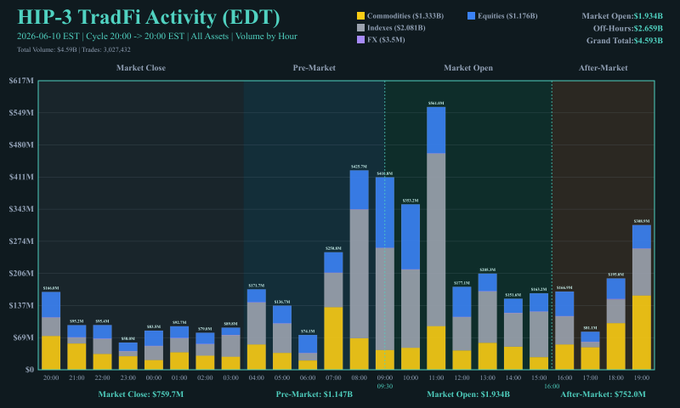Screen dimensions: 680x408
Task: Click the blue Equities segment of the 20:00 bar
Action: point(51,305)
